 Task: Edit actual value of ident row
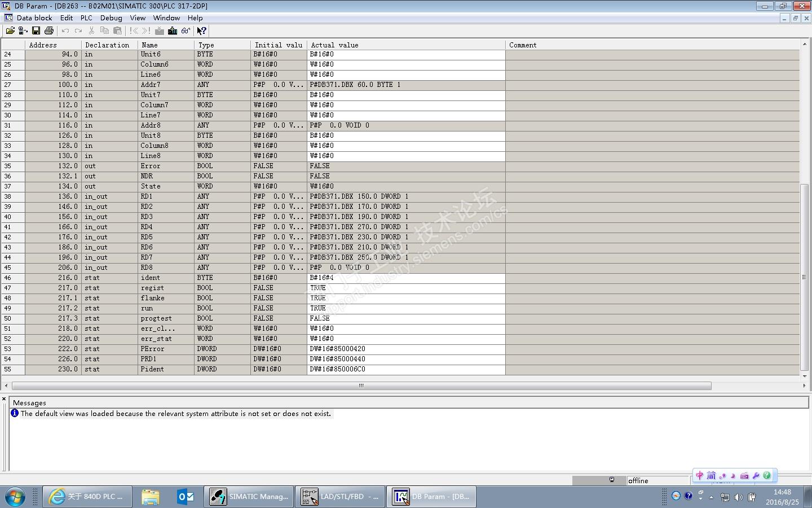pyautogui.click(x=407, y=278)
